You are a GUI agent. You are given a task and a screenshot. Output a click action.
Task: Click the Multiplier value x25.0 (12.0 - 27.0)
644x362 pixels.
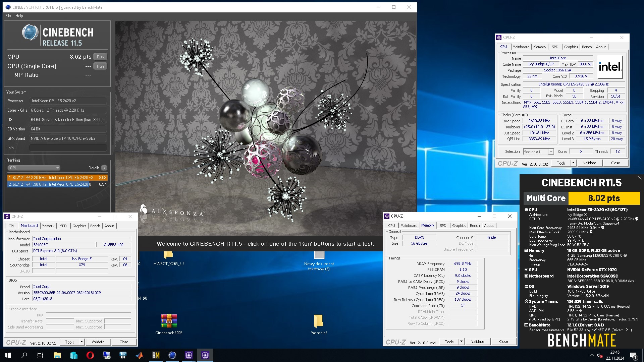pyautogui.click(x=539, y=127)
